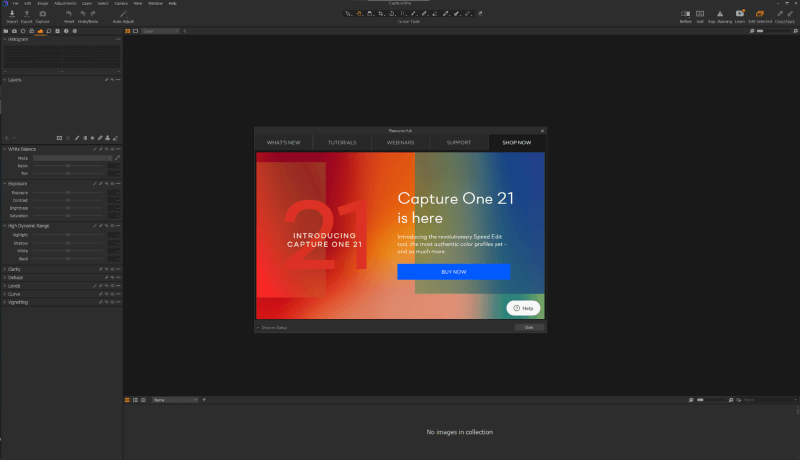Select the orange Exposure tool tab

40,31
